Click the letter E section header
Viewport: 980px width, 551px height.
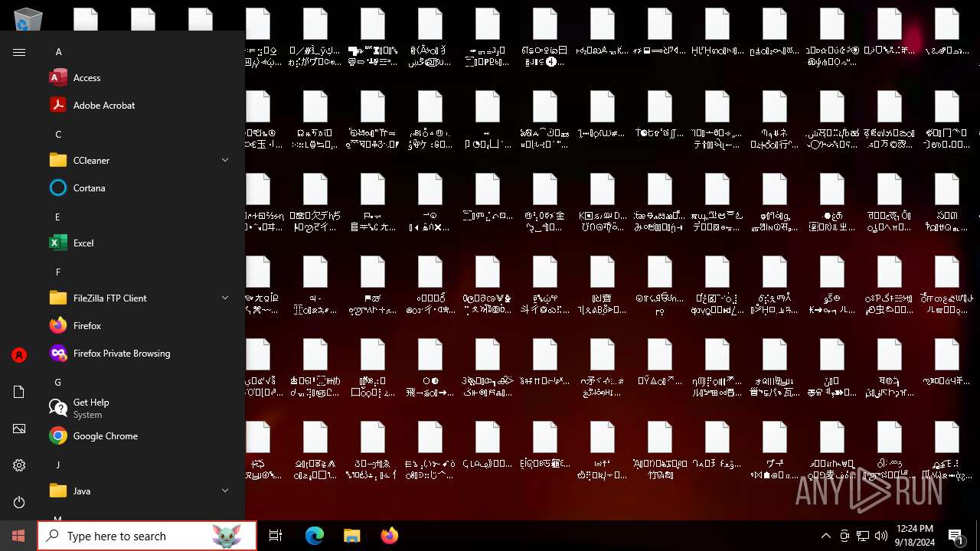[x=57, y=217]
